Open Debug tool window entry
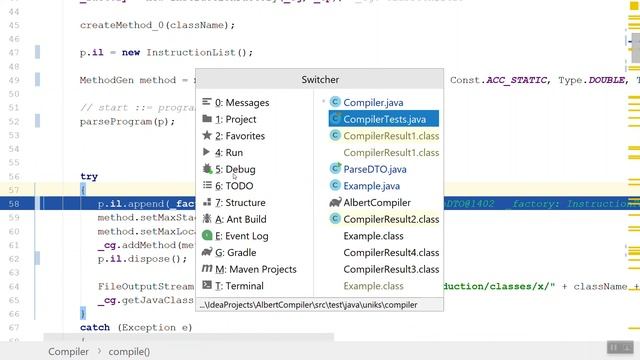Screen dimensions: 640x360 click(x=229, y=169)
